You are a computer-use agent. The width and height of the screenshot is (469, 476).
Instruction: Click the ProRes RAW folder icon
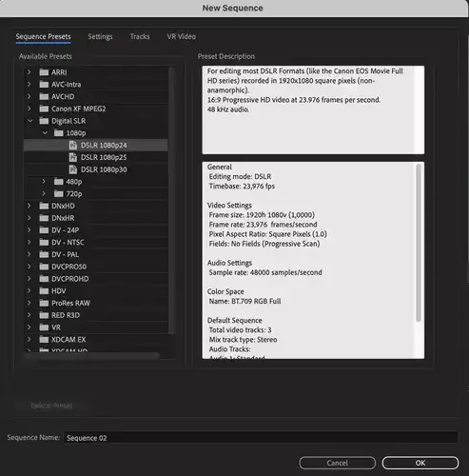[x=44, y=303]
